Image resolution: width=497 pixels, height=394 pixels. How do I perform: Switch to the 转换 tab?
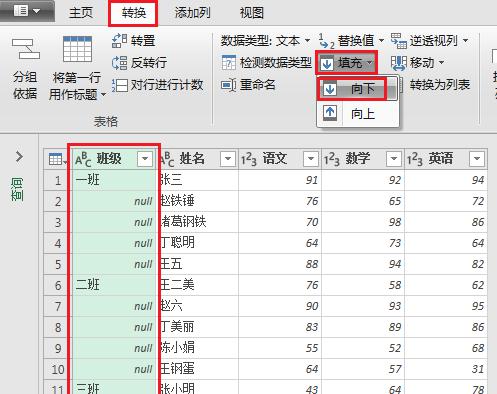click(x=133, y=13)
